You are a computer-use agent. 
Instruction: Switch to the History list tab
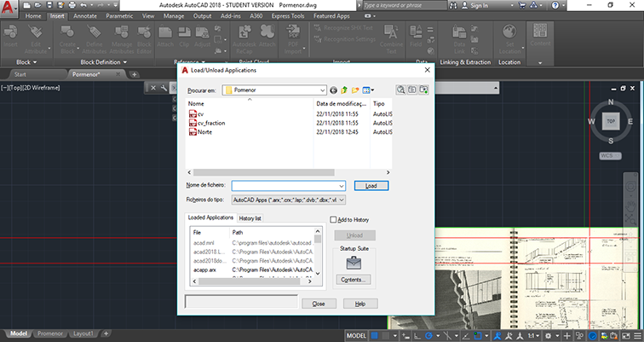(x=250, y=218)
